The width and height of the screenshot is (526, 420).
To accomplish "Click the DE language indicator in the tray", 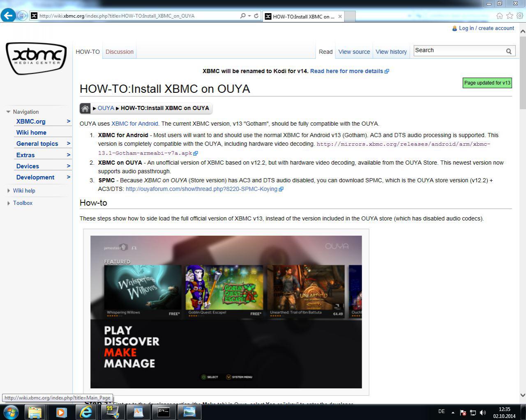I will tap(441, 411).
